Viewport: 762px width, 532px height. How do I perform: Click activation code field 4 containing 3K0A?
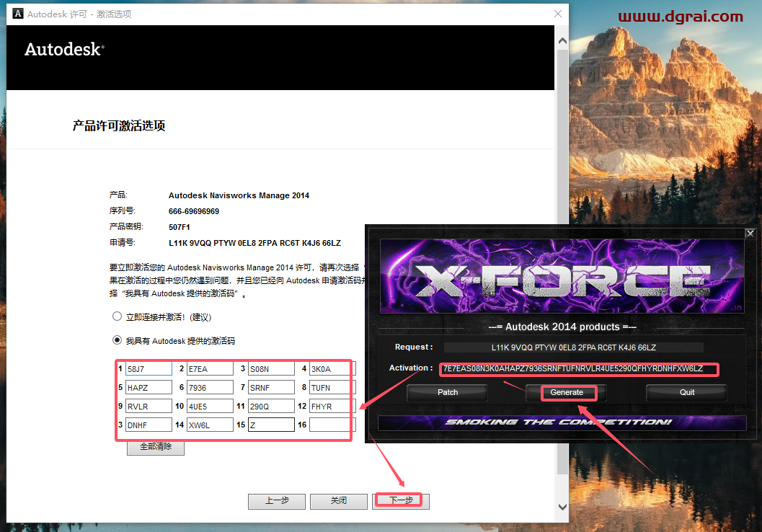tap(332, 369)
